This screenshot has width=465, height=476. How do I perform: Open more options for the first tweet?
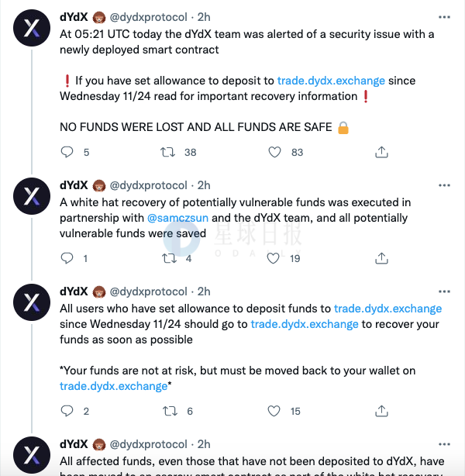pyautogui.click(x=444, y=17)
